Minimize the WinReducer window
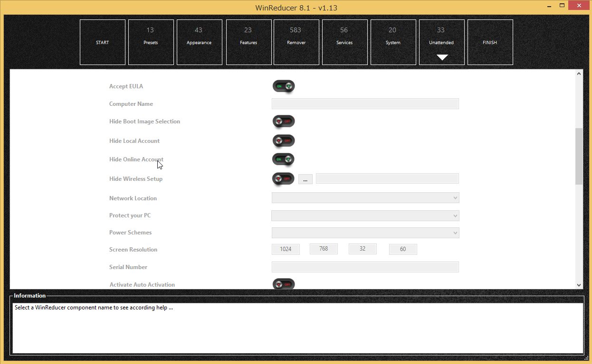The width and height of the screenshot is (592, 364). (x=548, y=5)
